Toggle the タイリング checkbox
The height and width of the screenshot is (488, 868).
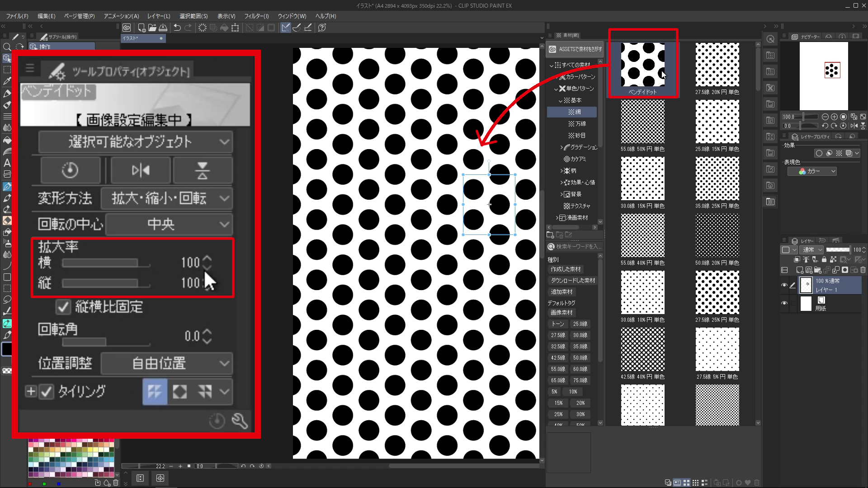click(47, 391)
